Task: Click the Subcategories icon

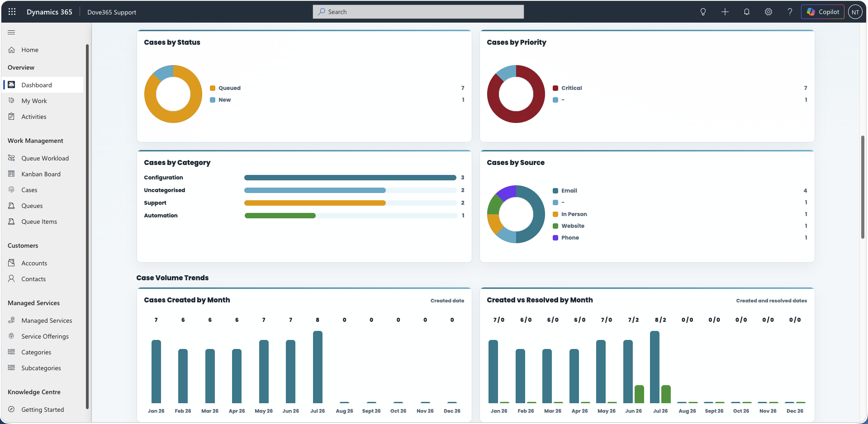Action: (12, 367)
